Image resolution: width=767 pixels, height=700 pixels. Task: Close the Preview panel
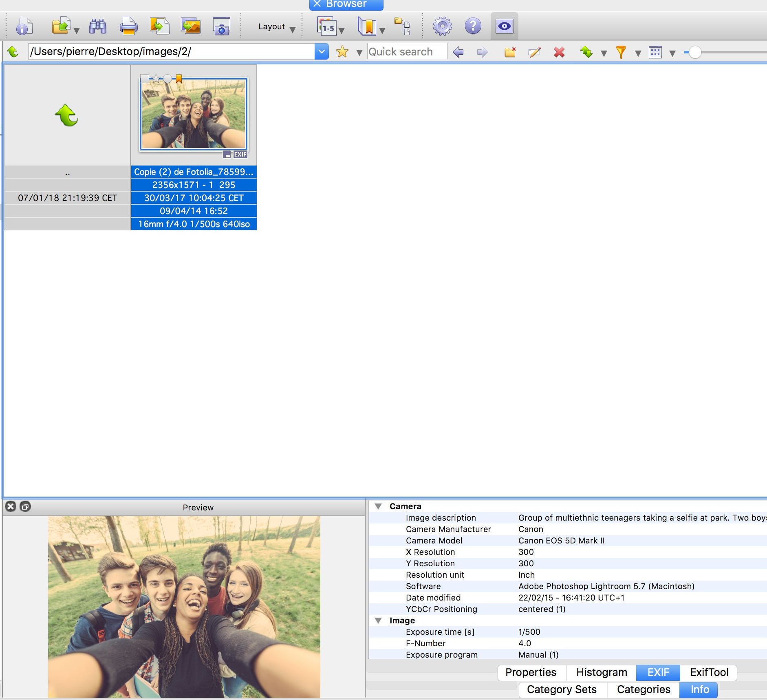coord(11,506)
